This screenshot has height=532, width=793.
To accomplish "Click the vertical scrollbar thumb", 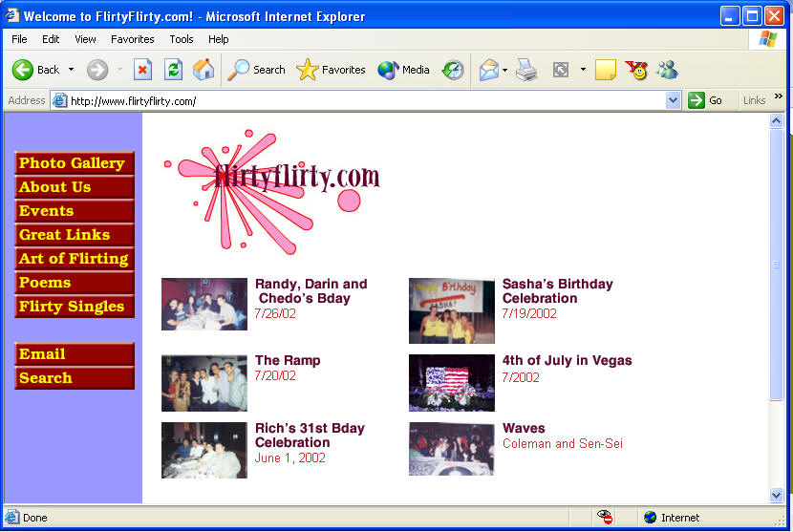I will [777, 265].
